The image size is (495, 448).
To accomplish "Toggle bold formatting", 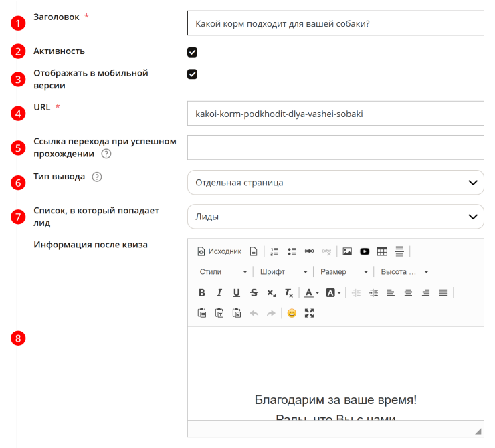I will (x=202, y=293).
